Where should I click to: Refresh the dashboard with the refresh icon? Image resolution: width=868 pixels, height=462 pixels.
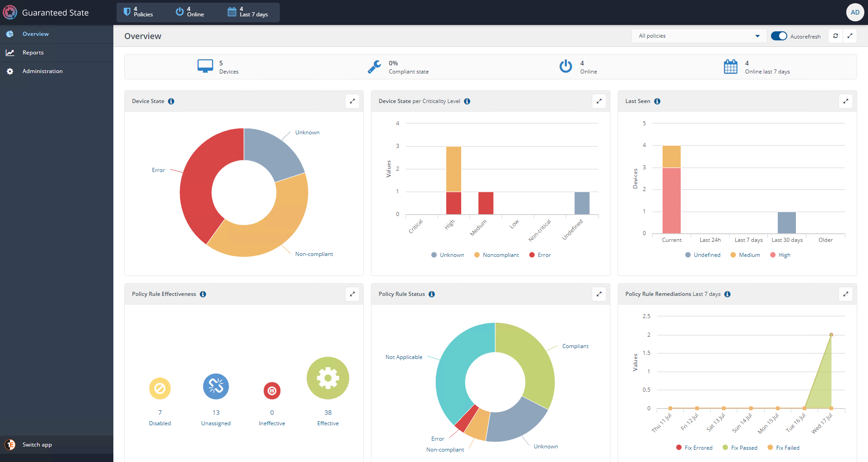pos(835,36)
